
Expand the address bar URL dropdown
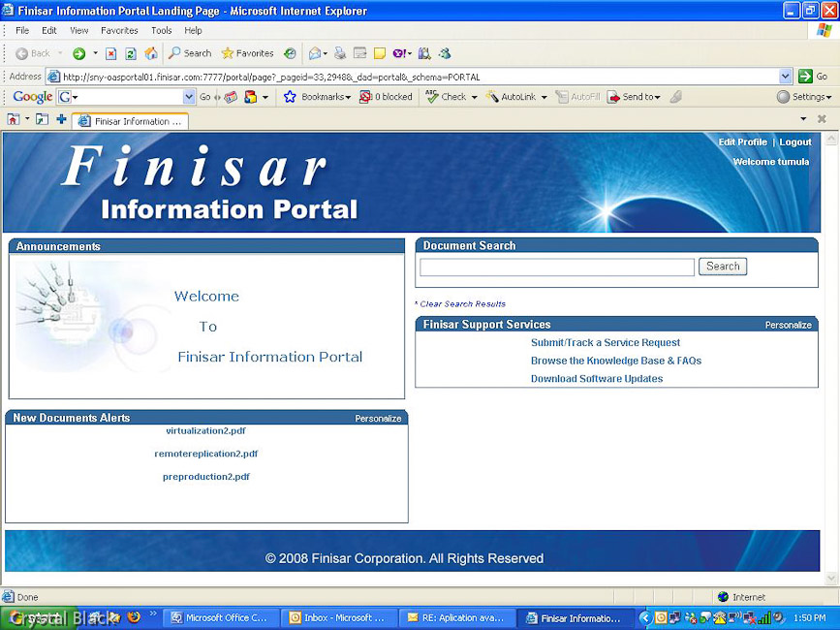coord(786,77)
